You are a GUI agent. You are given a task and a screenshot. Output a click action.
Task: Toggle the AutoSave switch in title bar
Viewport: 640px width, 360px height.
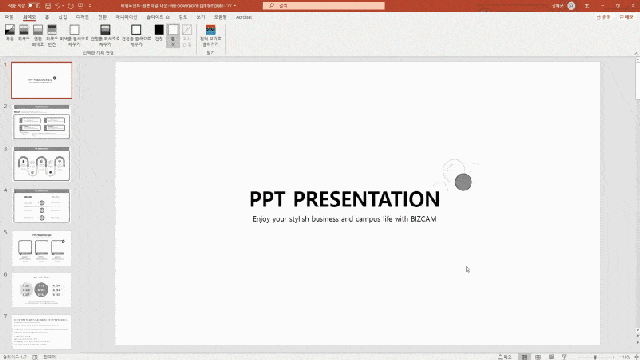pos(33,6)
